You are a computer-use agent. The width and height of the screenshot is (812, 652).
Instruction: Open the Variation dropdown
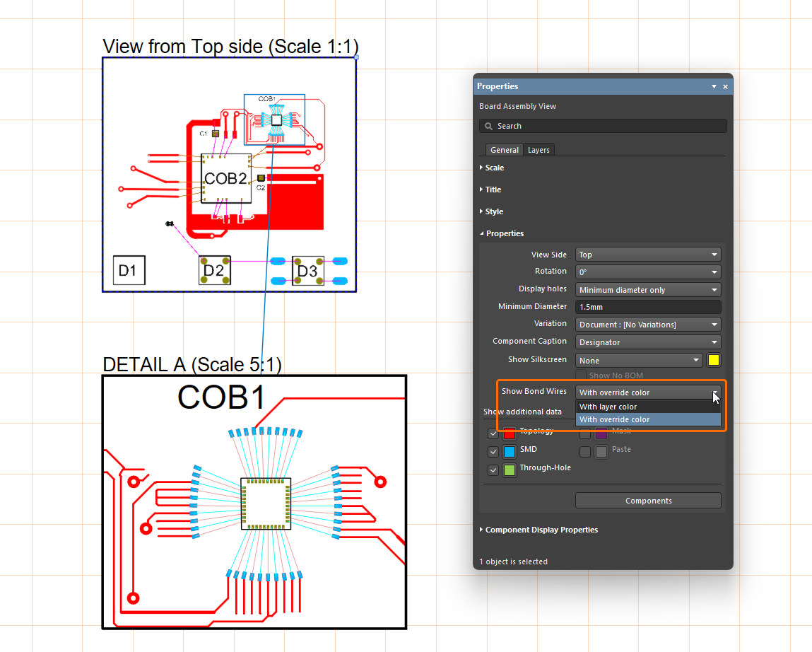(x=648, y=325)
